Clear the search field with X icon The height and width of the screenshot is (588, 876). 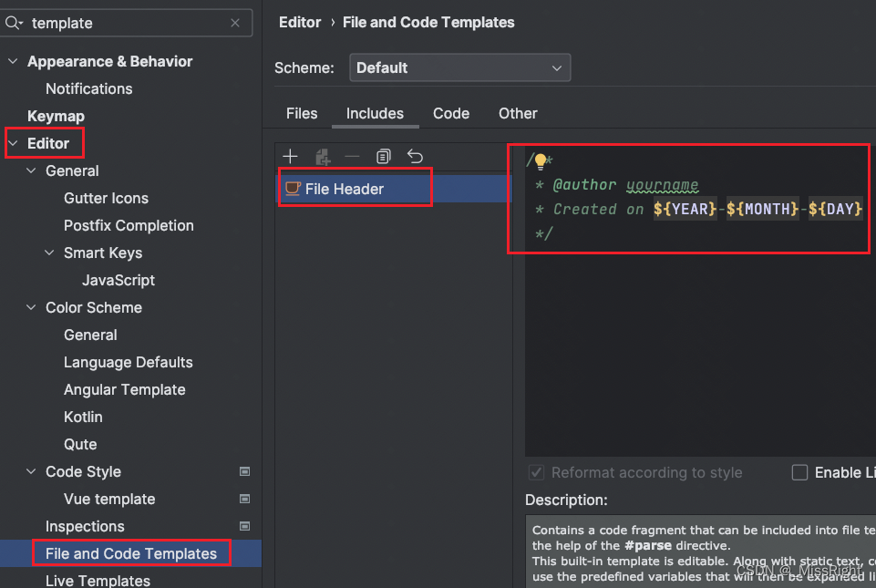point(236,23)
